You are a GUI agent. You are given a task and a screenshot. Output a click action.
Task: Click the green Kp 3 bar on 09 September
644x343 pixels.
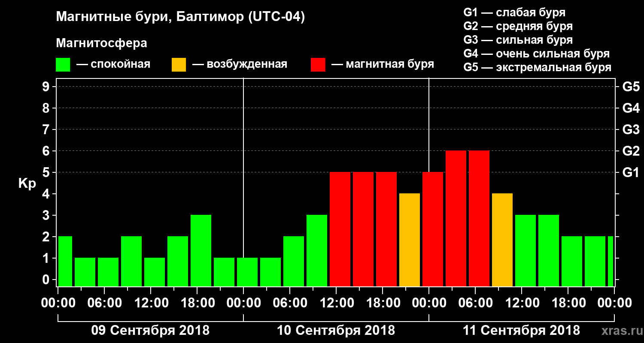[x=201, y=251]
